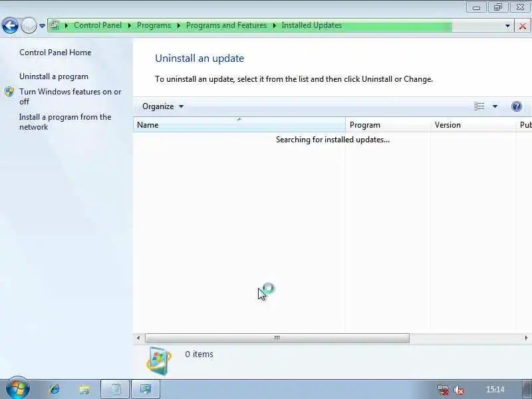Open the More options view dropdown arrow

click(x=495, y=106)
